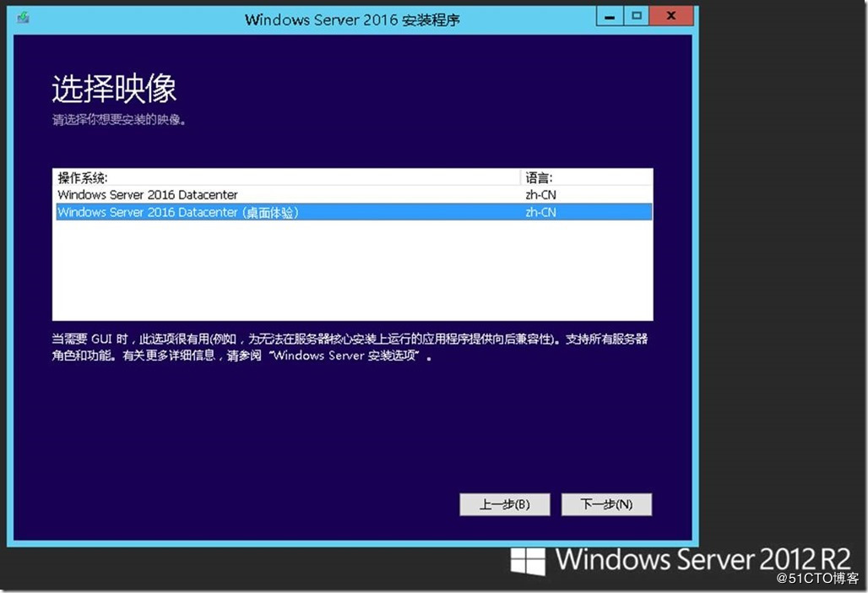Click the minimize icon on the installer window
Image resolution: width=868 pixels, height=593 pixels.
tap(610, 15)
